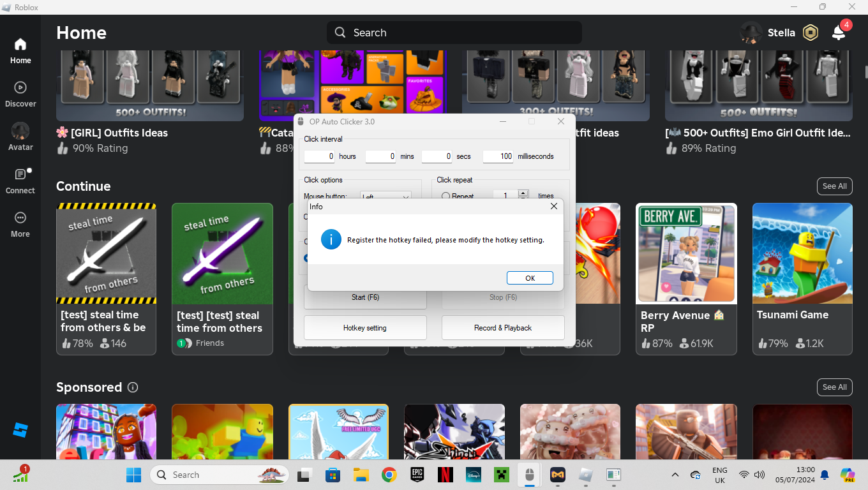868x490 pixels.
Task: Click the Stop (F6) button
Action: 503,297
